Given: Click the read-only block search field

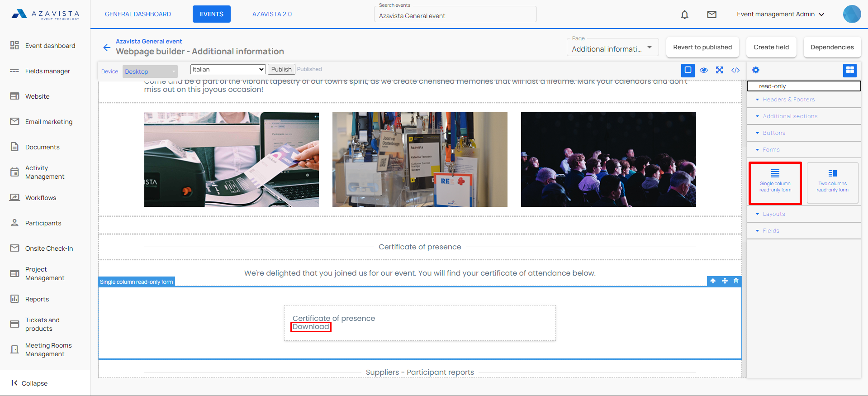Looking at the screenshot, I should click(804, 86).
